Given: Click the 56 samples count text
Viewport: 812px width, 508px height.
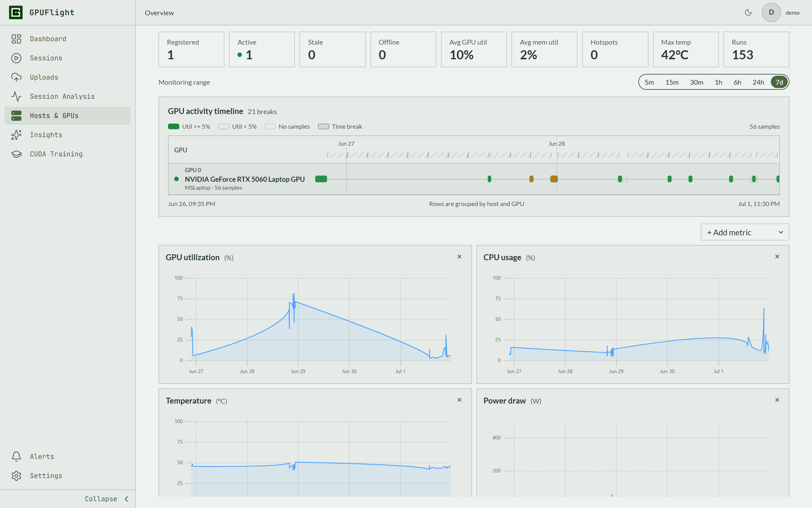Looking at the screenshot, I should (x=764, y=127).
